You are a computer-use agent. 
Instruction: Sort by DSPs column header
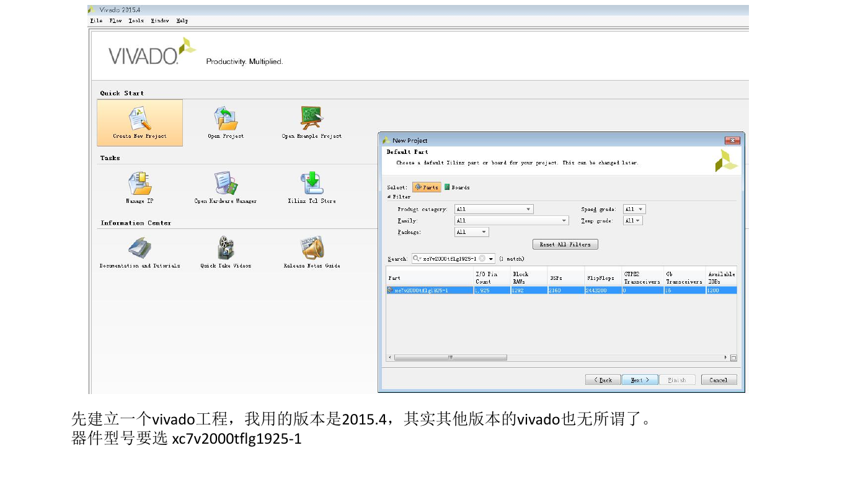pos(565,277)
